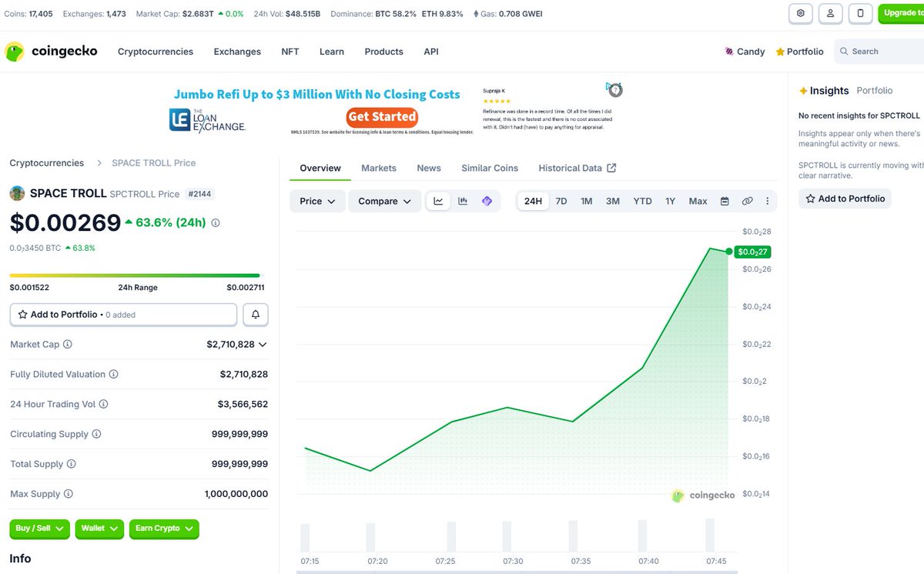924x574 pixels.
Task: Switch to Portfolio tab in Insights panel
Action: tap(875, 91)
